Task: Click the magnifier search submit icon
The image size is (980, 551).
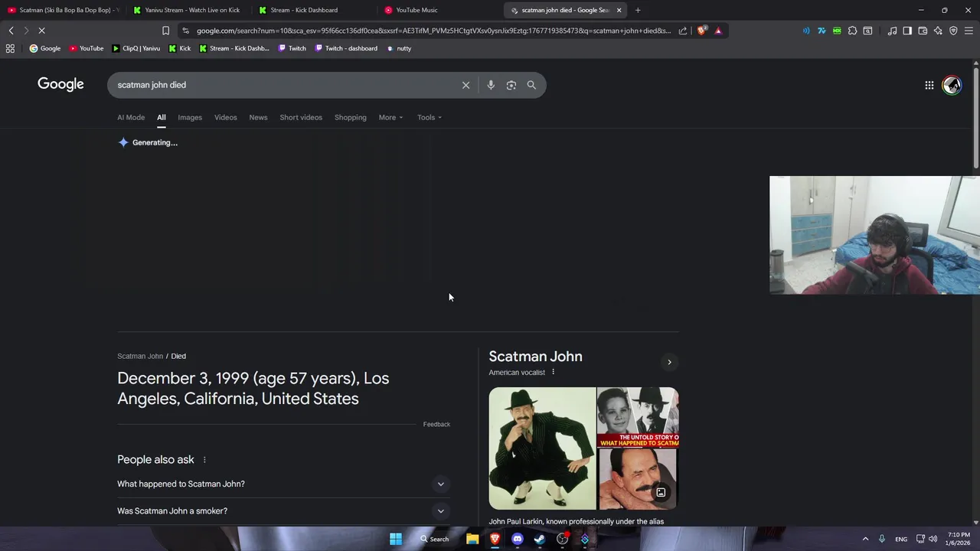Action: pos(531,85)
